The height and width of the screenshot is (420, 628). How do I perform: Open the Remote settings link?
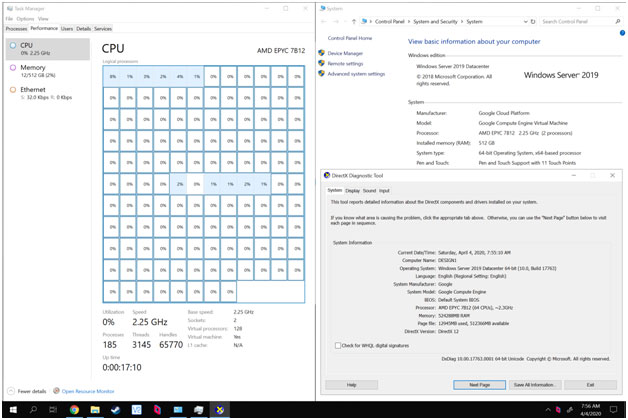click(x=345, y=64)
